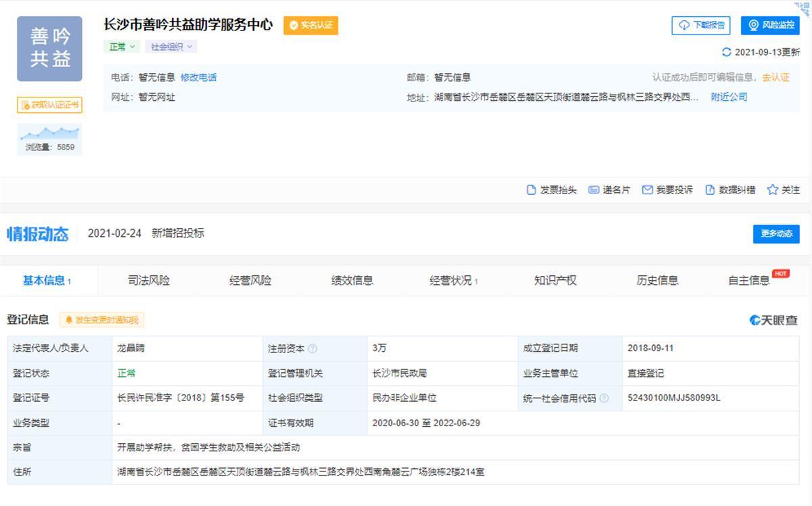The width and height of the screenshot is (812, 506).
Task: Switch to the 司法风险 tab
Action: pos(149,280)
